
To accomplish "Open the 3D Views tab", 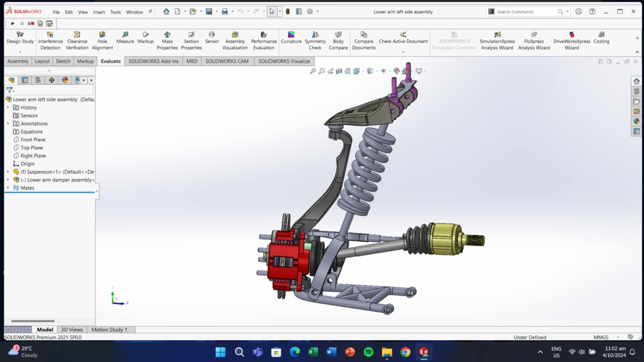I will point(72,330).
